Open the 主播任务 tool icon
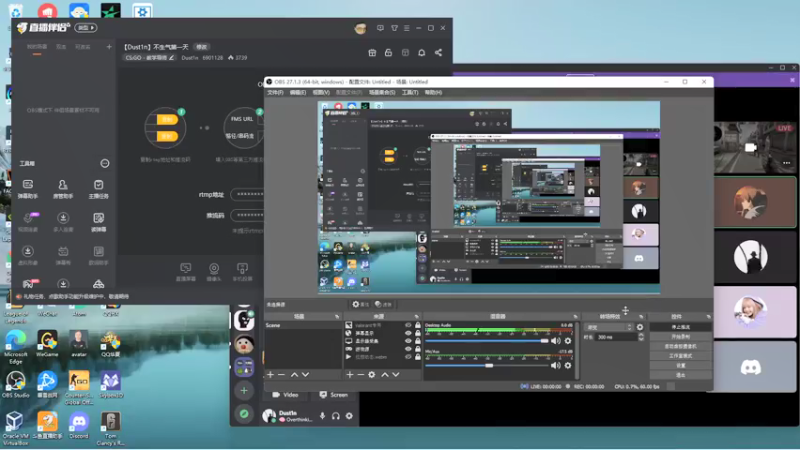800x450 pixels. (x=98, y=188)
